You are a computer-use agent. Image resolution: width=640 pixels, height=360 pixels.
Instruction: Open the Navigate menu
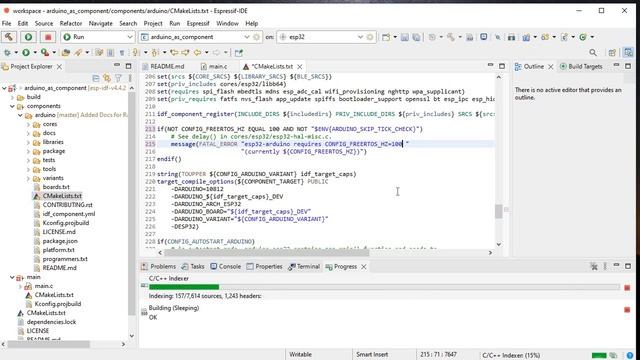pyautogui.click(x=100, y=24)
